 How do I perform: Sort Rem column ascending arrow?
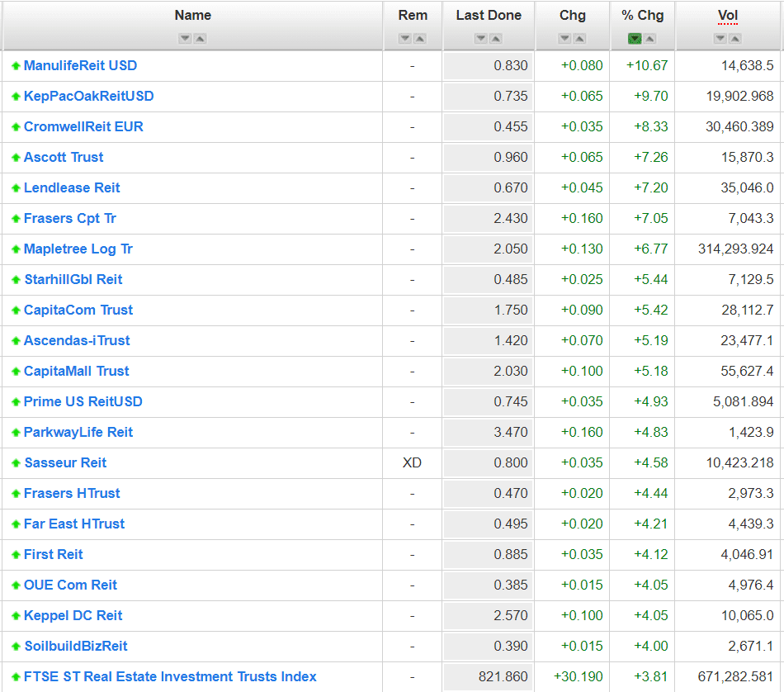(x=420, y=39)
